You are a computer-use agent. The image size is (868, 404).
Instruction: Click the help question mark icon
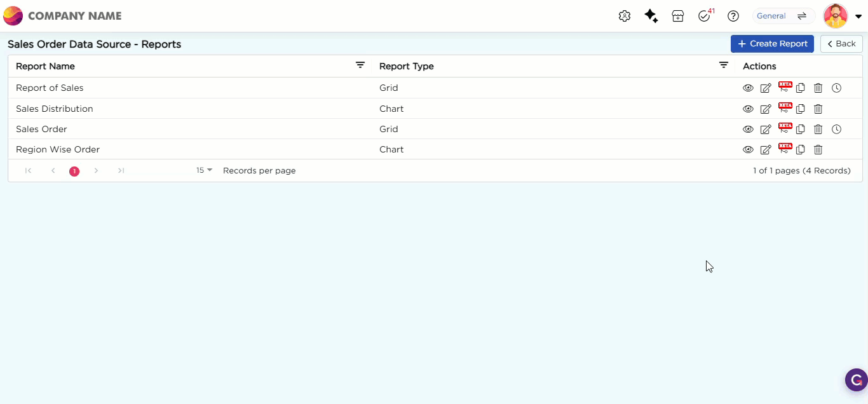[733, 17]
